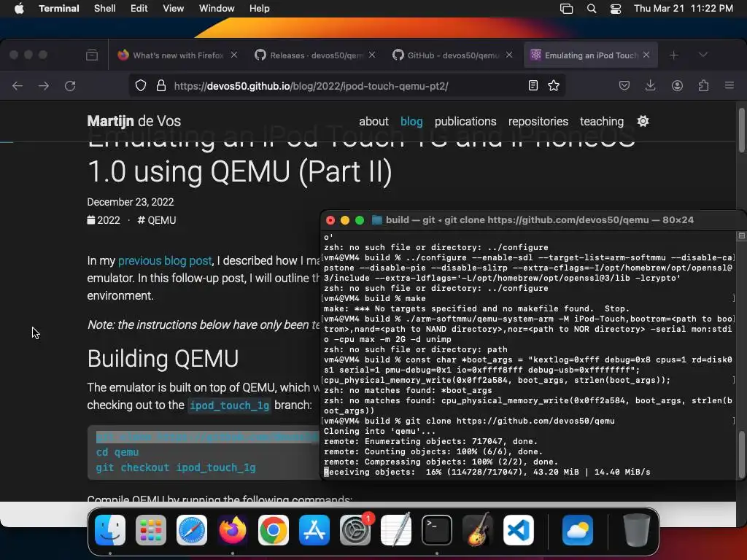The width and height of the screenshot is (747, 560).
Task: Open the Shell menu
Action: tap(105, 8)
